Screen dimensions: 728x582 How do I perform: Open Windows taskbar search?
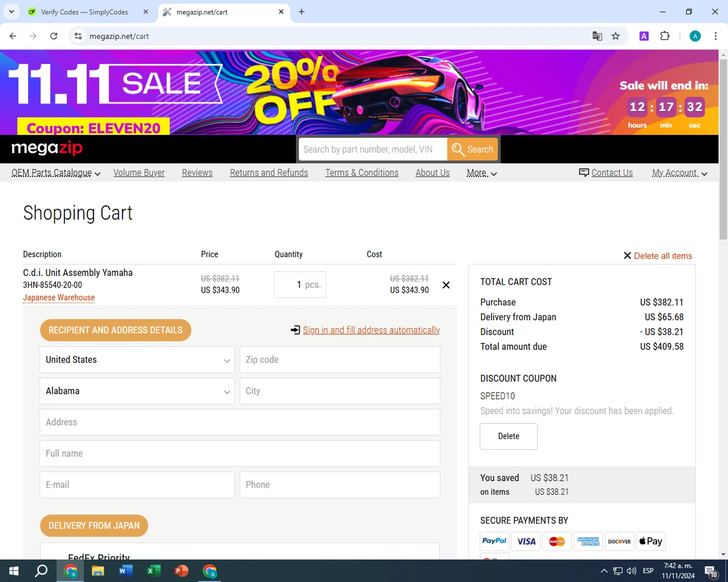tap(41, 571)
